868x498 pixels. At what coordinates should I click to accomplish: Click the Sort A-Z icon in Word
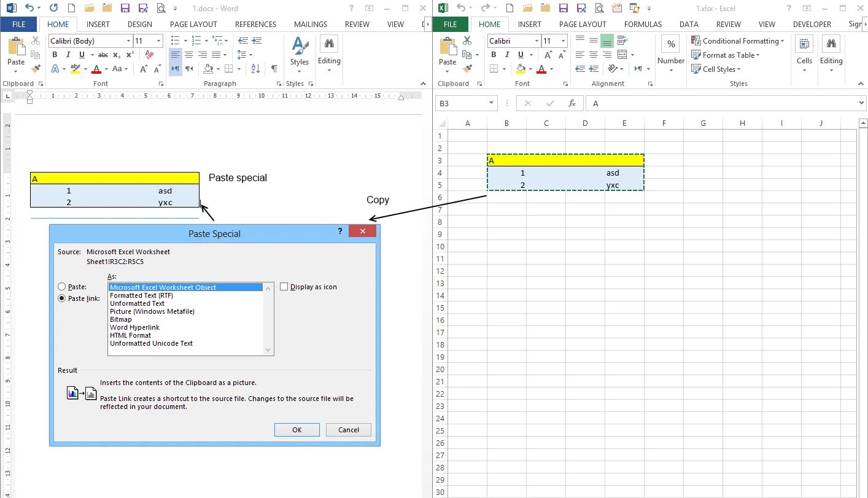tap(256, 69)
